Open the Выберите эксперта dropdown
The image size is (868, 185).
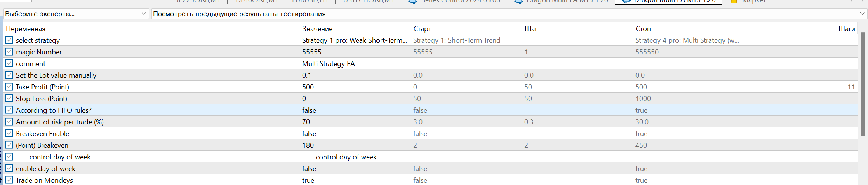pos(76,14)
